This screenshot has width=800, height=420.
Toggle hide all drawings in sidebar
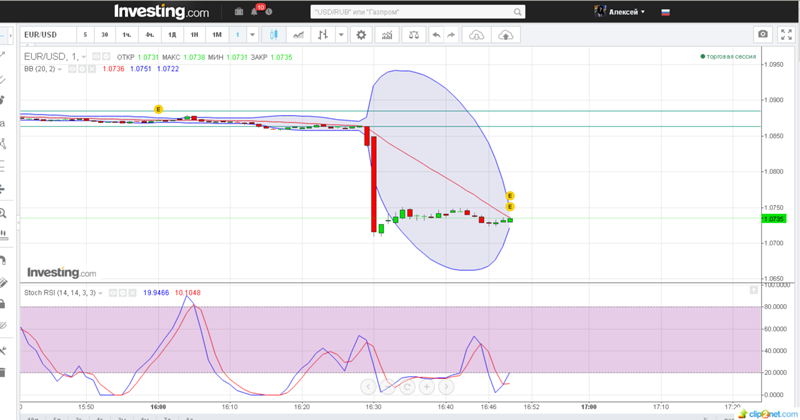click(3, 325)
